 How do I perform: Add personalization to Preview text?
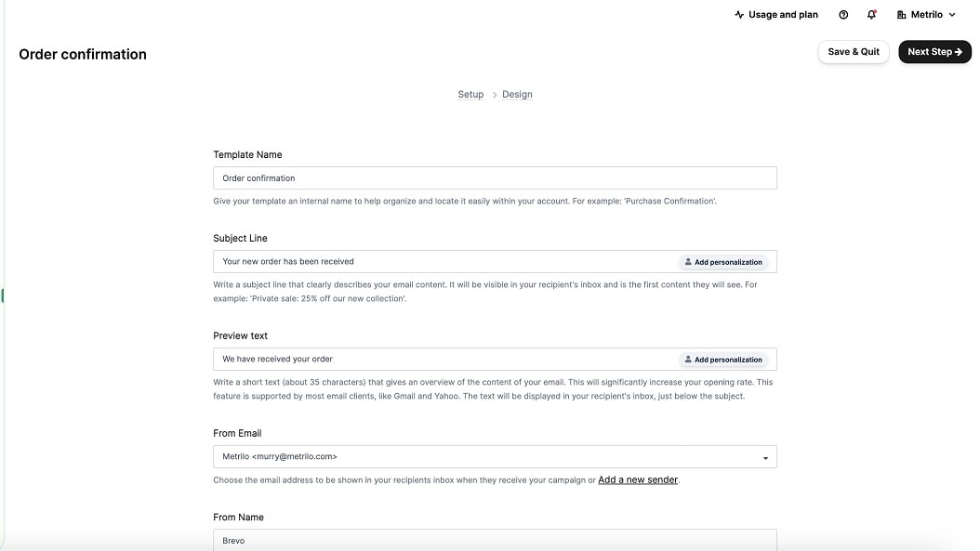tap(723, 360)
